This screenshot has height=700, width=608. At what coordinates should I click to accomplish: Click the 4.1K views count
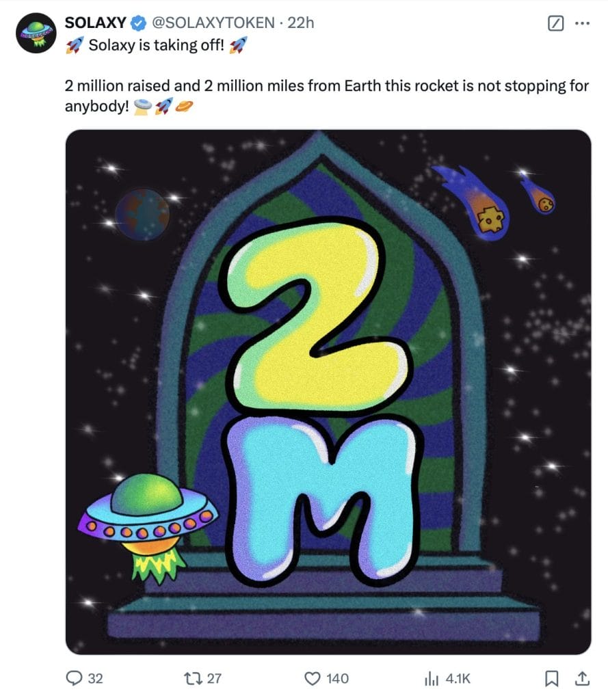pyautogui.click(x=458, y=678)
